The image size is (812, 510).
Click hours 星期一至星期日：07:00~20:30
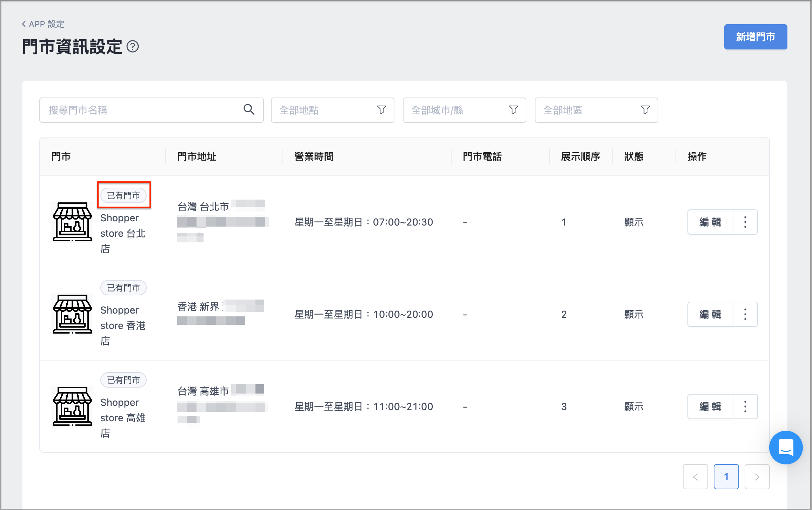click(x=364, y=222)
